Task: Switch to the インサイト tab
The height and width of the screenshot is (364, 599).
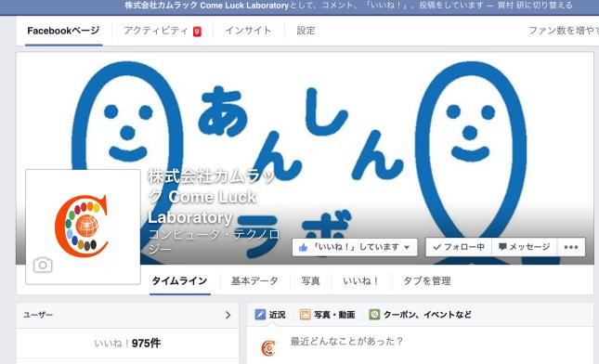Action: pos(248,31)
